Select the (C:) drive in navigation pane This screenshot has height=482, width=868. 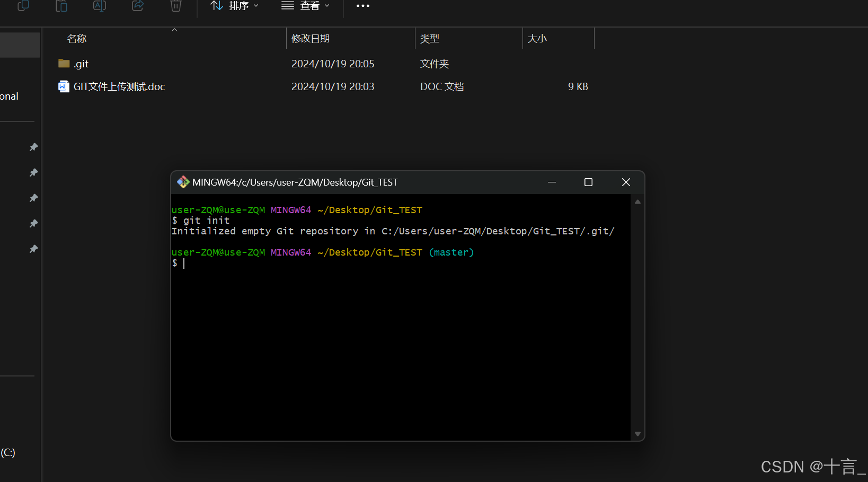[8, 452]
